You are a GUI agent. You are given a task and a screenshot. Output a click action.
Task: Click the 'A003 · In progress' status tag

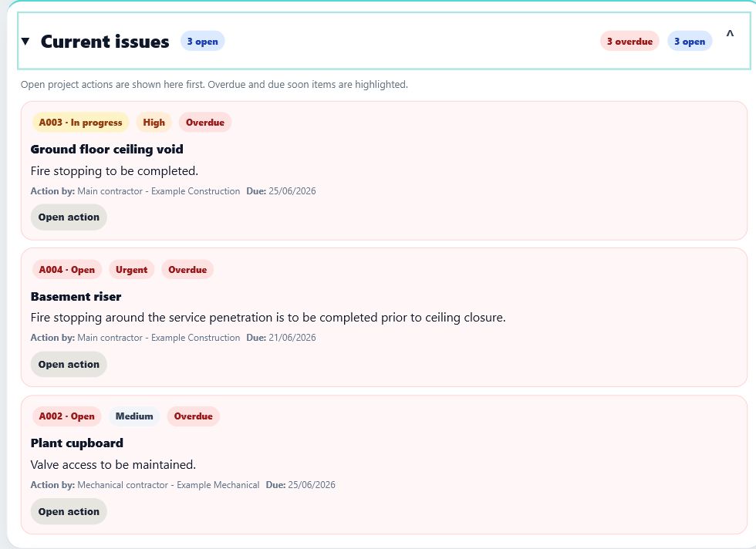click(x=80, y=123)
